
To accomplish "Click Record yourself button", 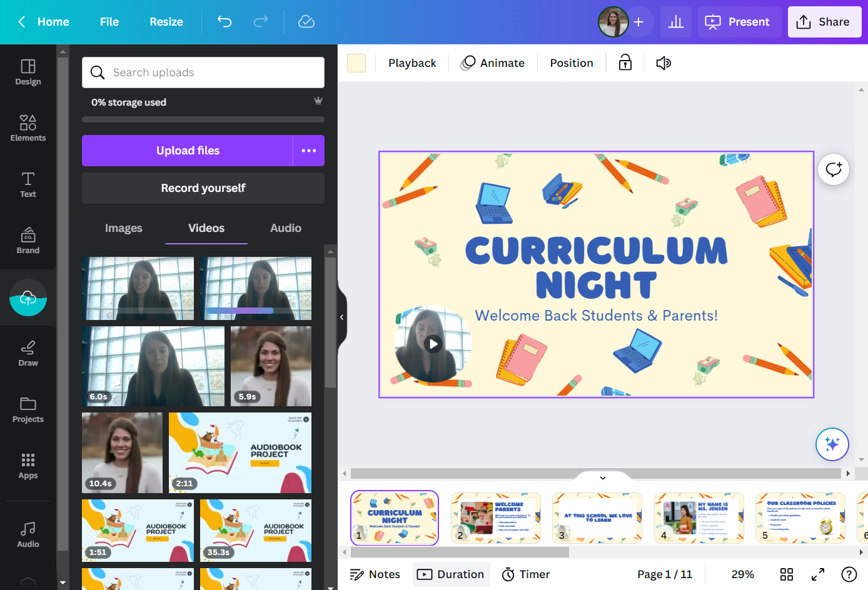I will point(203,188).
